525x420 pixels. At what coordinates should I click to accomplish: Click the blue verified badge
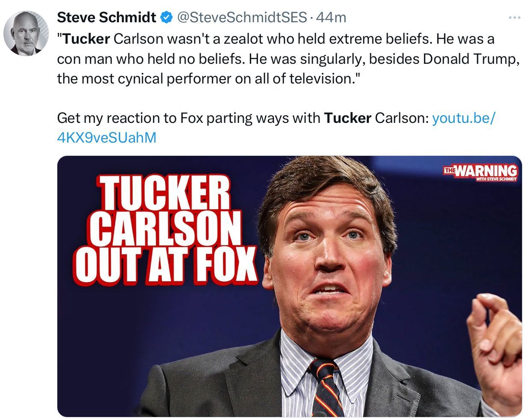click(x=166, y=18)
